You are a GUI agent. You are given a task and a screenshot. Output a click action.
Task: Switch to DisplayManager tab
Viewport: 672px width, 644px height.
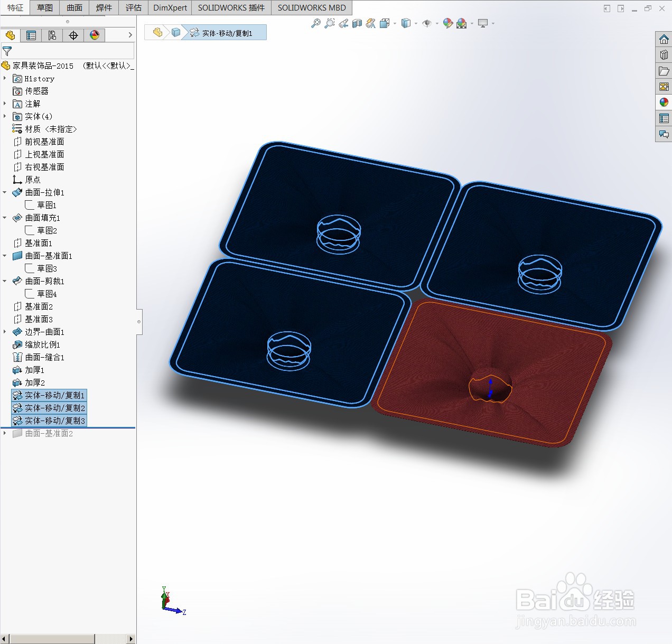point(95,35)
